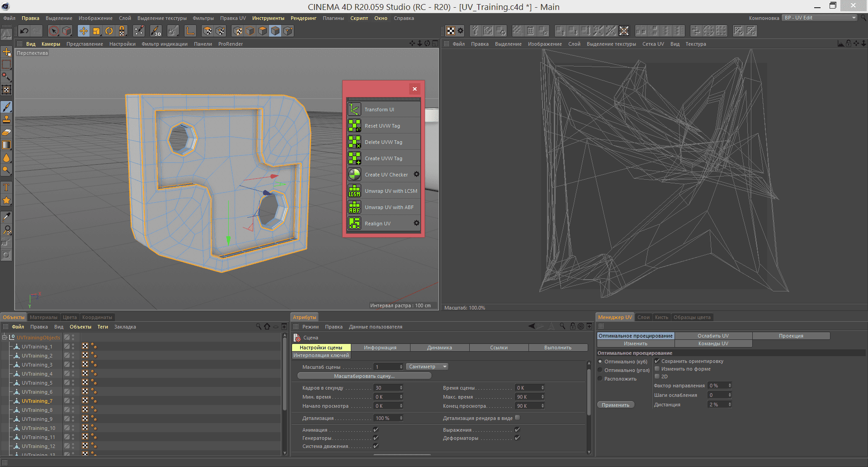Image resolution: width=868 pixels, height=467 pixels.
Task: Switch to the Динамика tab
Action: (439, 348)
